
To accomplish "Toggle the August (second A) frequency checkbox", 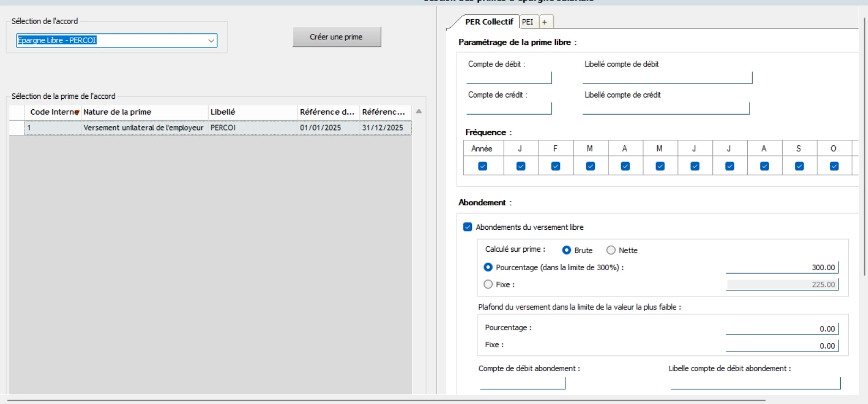I will coord(765,166).
